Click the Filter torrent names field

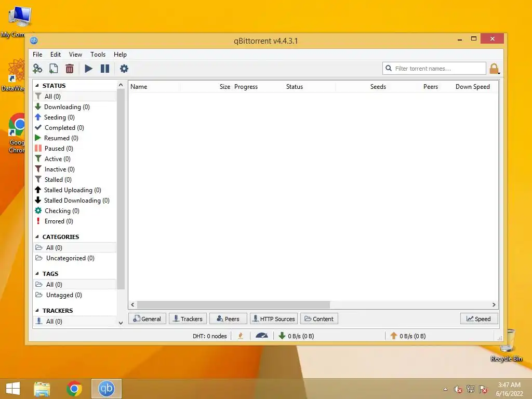pyautogui.click(x=434, y=69)
